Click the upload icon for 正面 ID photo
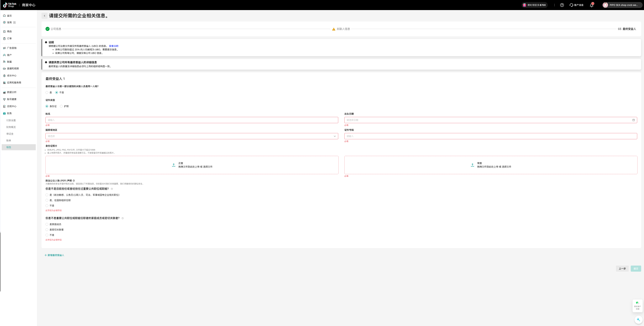Screen dimensions: 644x326 [x=174, y=165]
